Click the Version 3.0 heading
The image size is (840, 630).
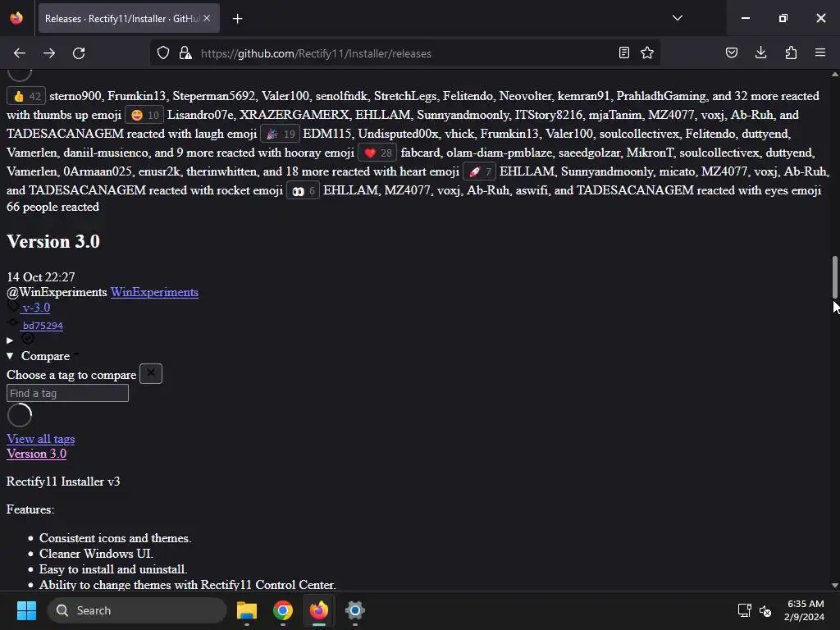point(53,242)
